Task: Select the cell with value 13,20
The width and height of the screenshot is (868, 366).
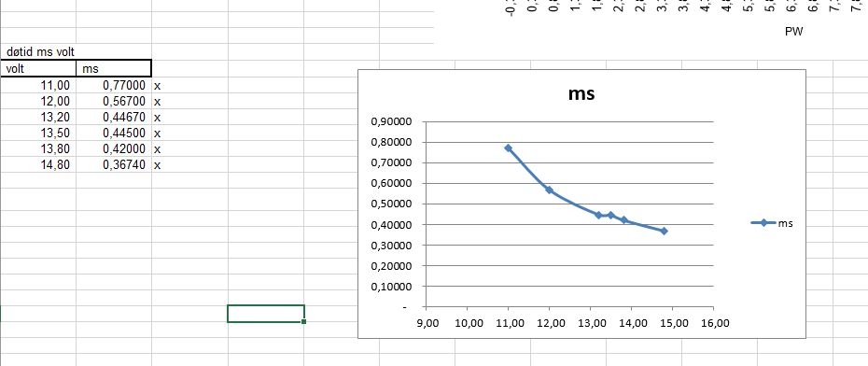Action: click(38, 118)
